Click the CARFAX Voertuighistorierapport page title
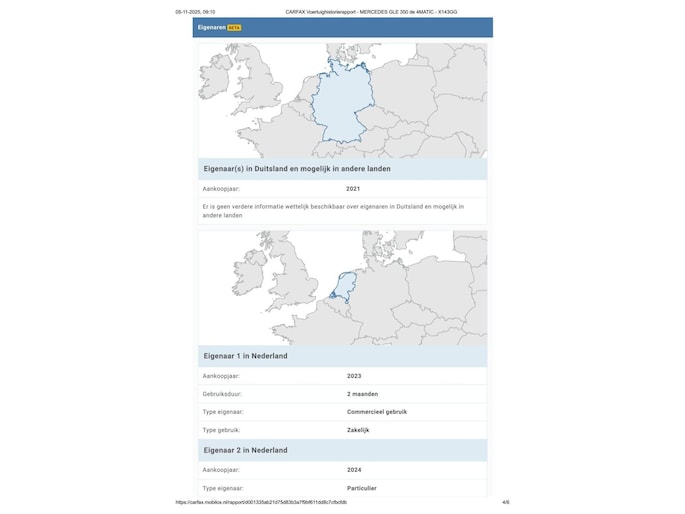Screen dimensions: 685x514 [371, 12]
